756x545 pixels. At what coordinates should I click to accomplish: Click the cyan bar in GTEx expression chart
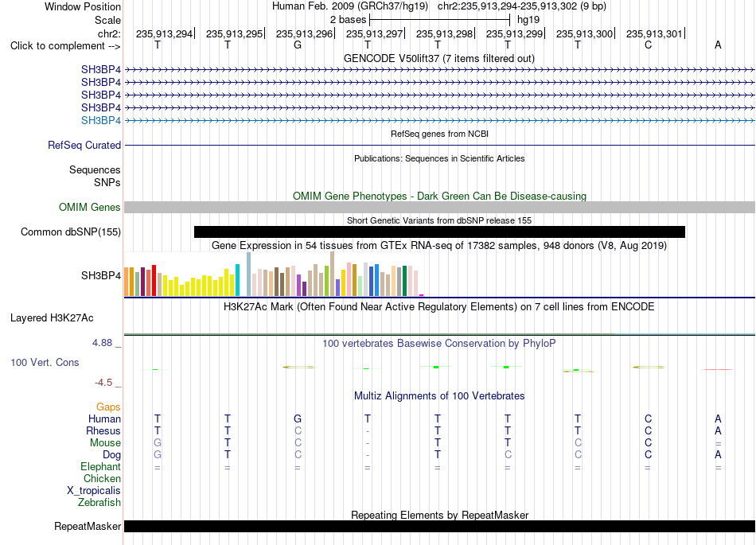237,280
